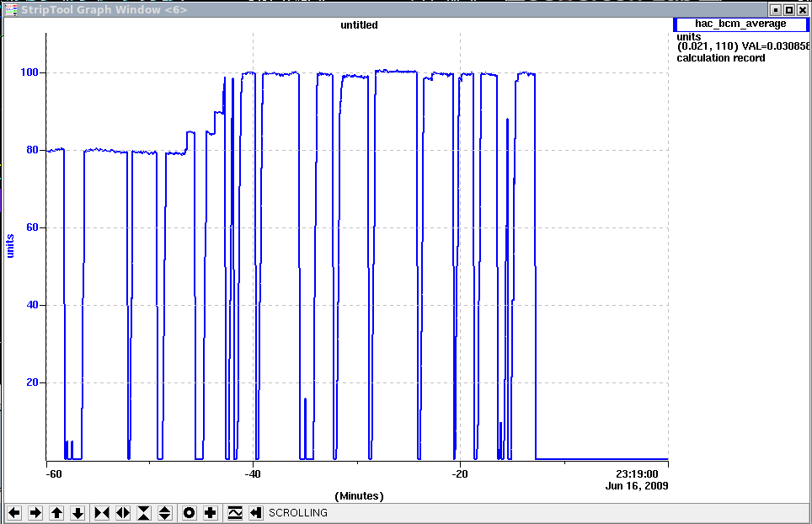812x524 pixels.
Task: Click the VAL=0.030858 readout text
Action: [x=775, y=46]
